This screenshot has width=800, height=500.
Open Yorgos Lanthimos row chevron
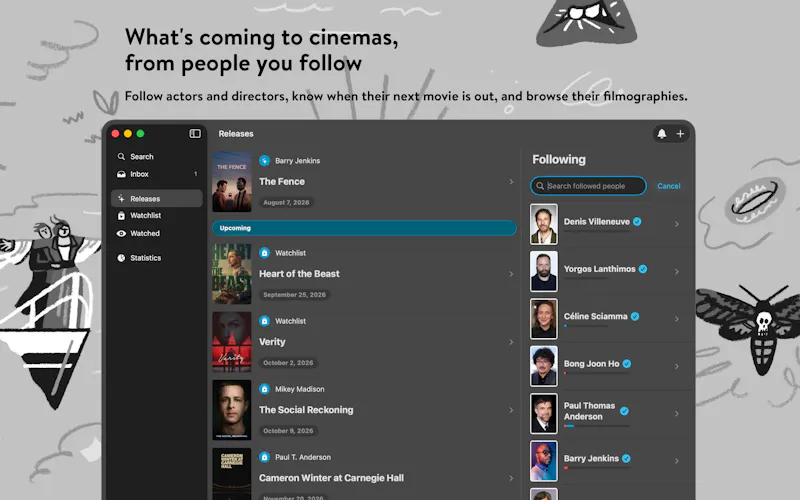(x=677, y=271)
